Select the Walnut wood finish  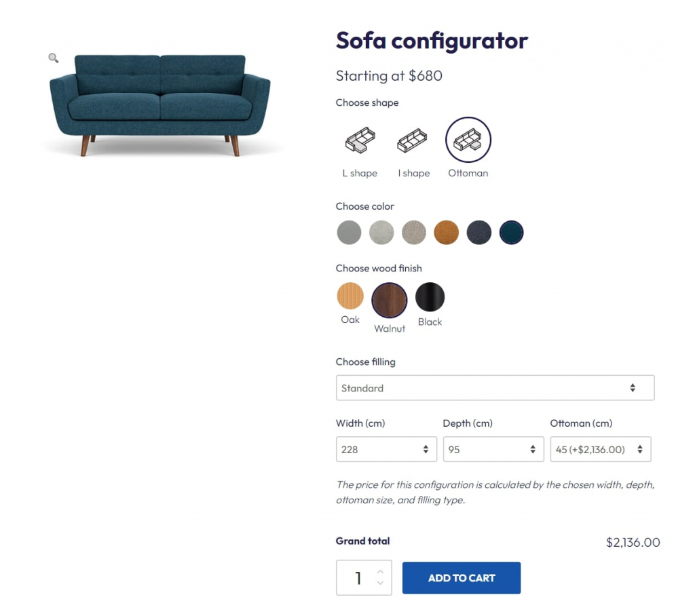[x=389, y=299]
